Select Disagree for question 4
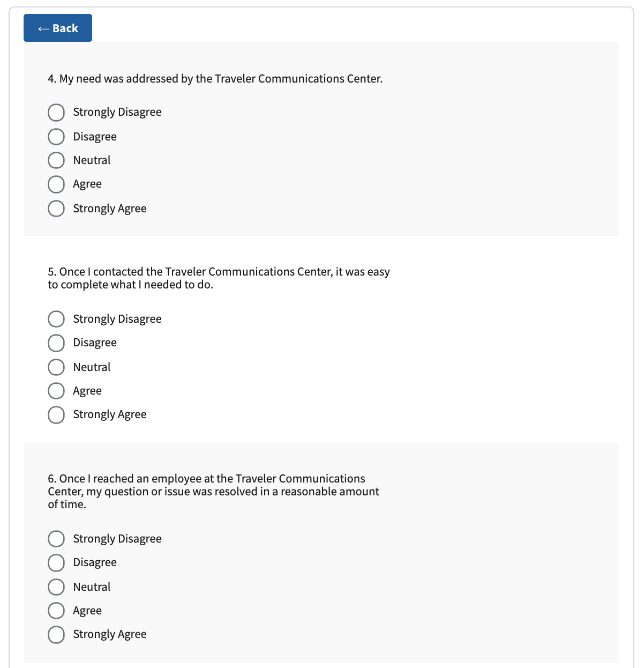The width and height of the screenshot is (644, 668). pyautogui.click(x=56, y=137)
